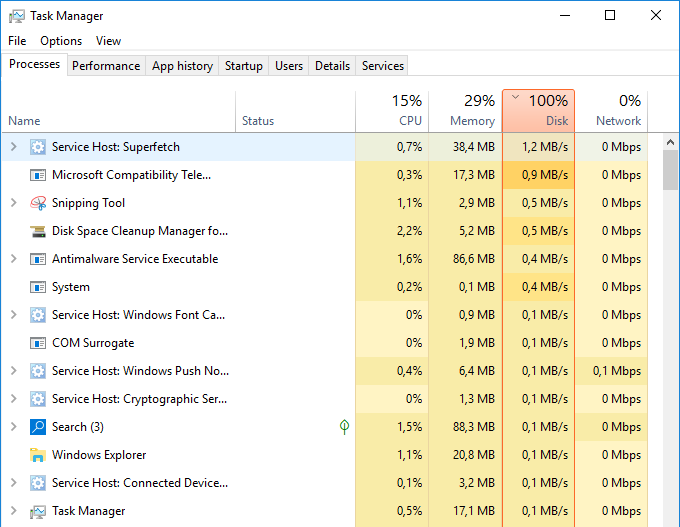Click the 2,9 MB memory value for Snipping Tool

point(477,203)
